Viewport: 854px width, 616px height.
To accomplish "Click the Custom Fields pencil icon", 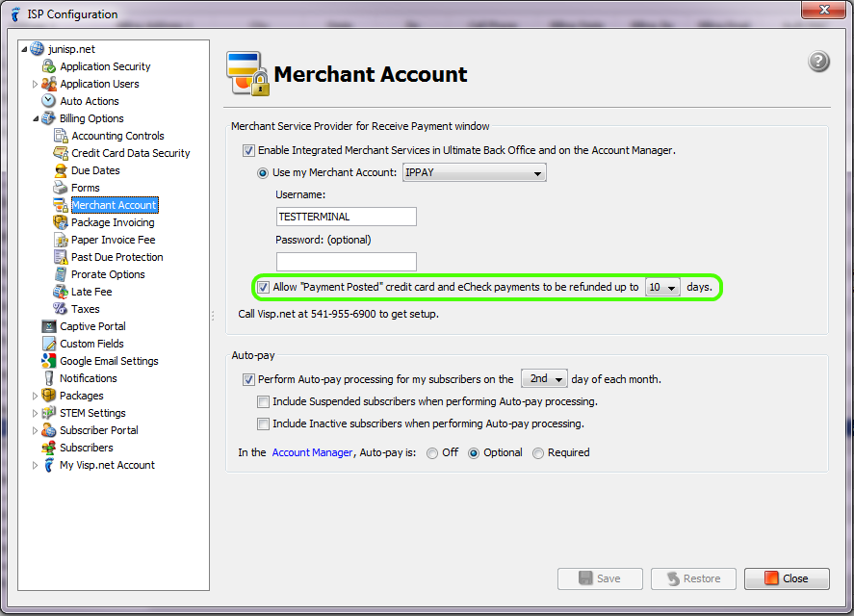I will (49, 344).
